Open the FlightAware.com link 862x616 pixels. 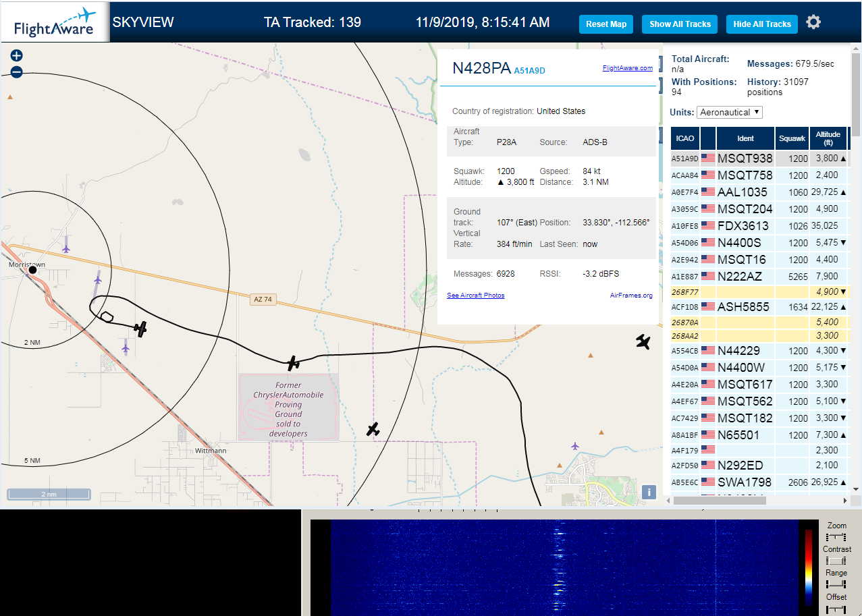click(628, 67)
